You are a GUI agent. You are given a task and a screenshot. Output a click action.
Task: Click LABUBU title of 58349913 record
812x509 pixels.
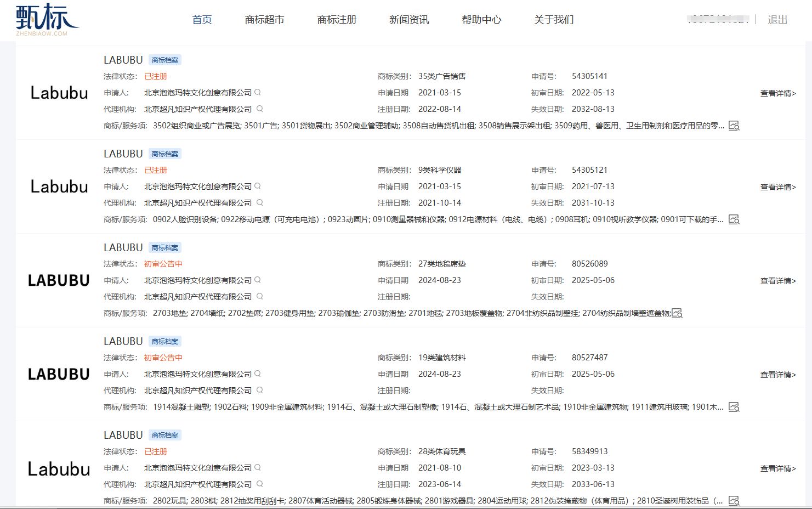coord(123,435)
